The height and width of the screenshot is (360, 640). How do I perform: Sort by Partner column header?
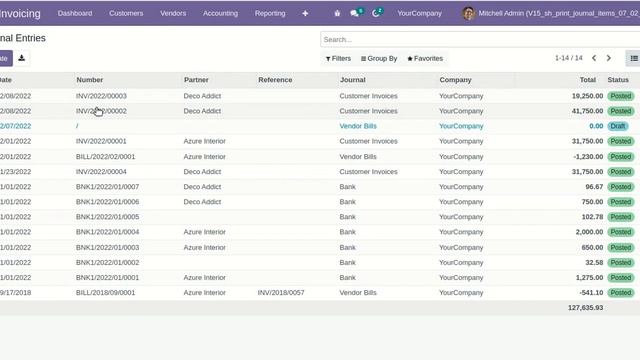[x=196, y=80]
